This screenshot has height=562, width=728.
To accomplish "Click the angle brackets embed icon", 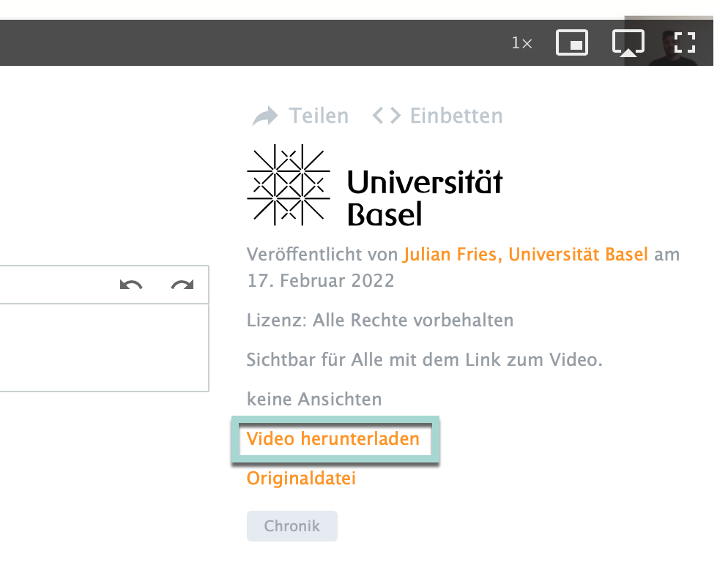I will [x=386, y=116].
